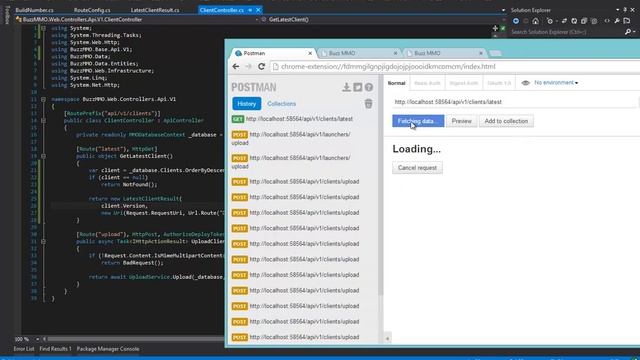
Task: Select the OAuth 1.0 tab
Action: pyautogui.click(x=499, y=83)
